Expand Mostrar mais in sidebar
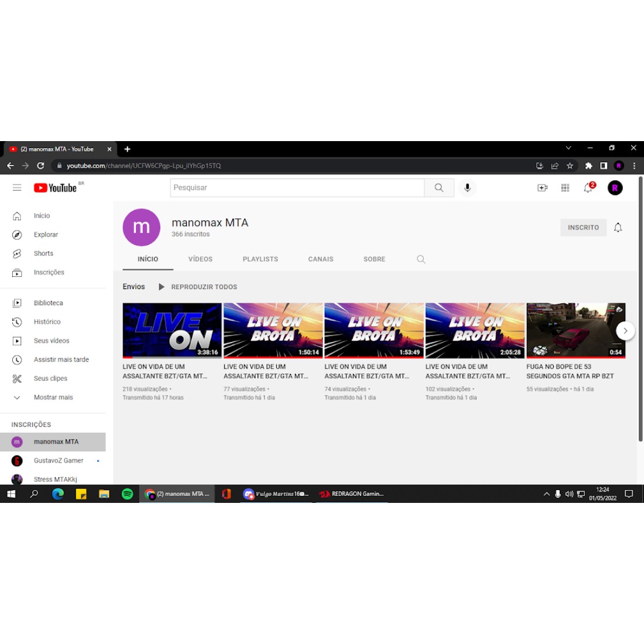 coord(53,398)
